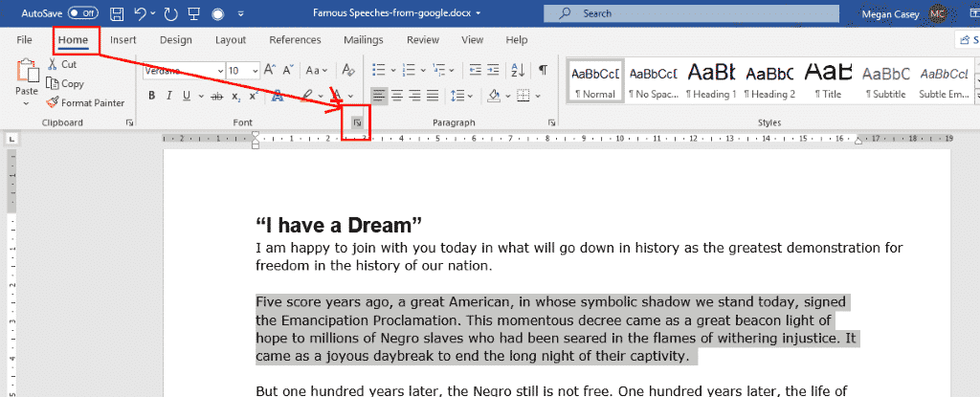
Task: Click the Shading paint bucket icon
Action: pyautogui.click(x=493, y=96)
